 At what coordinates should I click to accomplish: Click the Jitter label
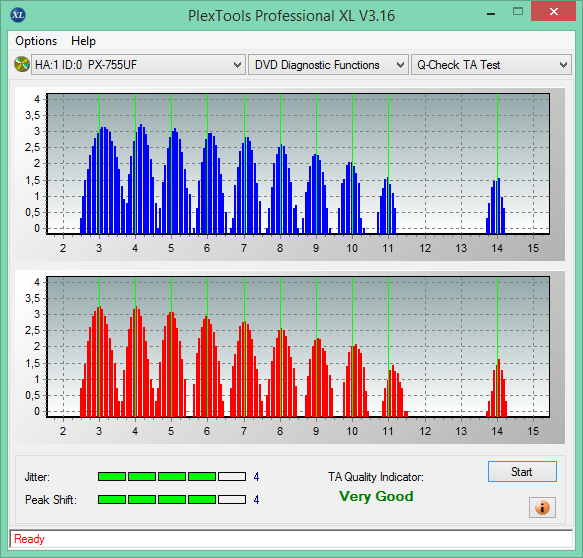pos(37,477)
